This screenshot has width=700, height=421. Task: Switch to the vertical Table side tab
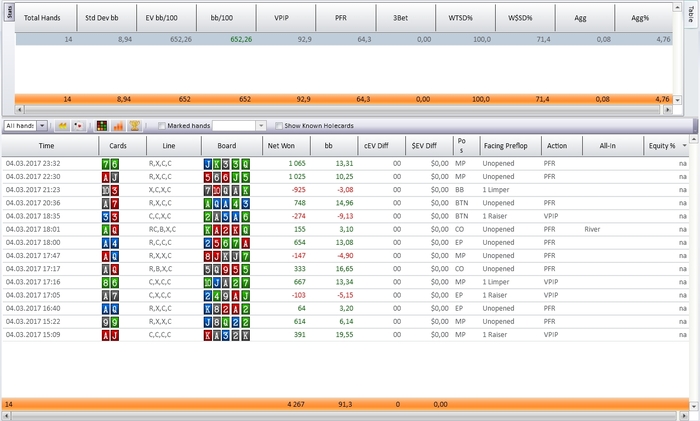click(691, 14)
